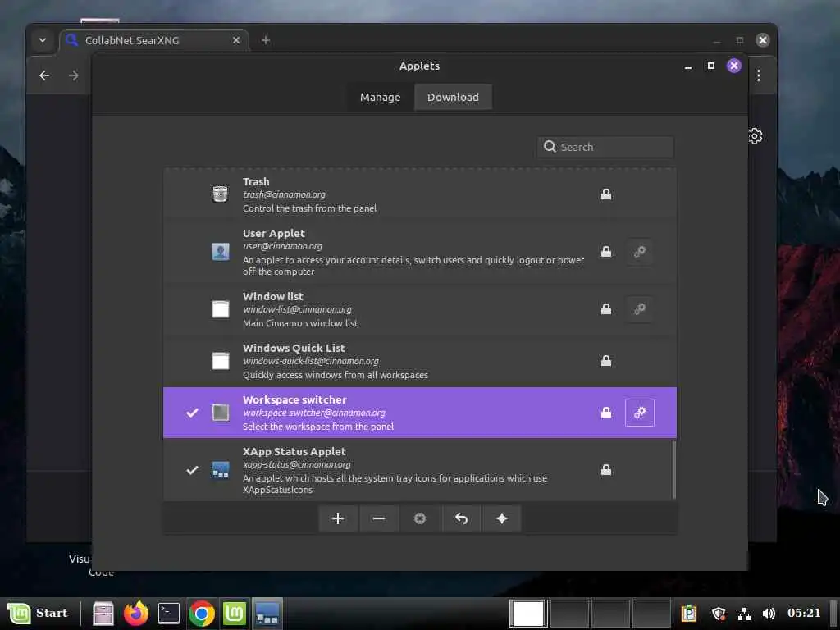
Task: Add applet with the plus button
Action: pos(338,518)
